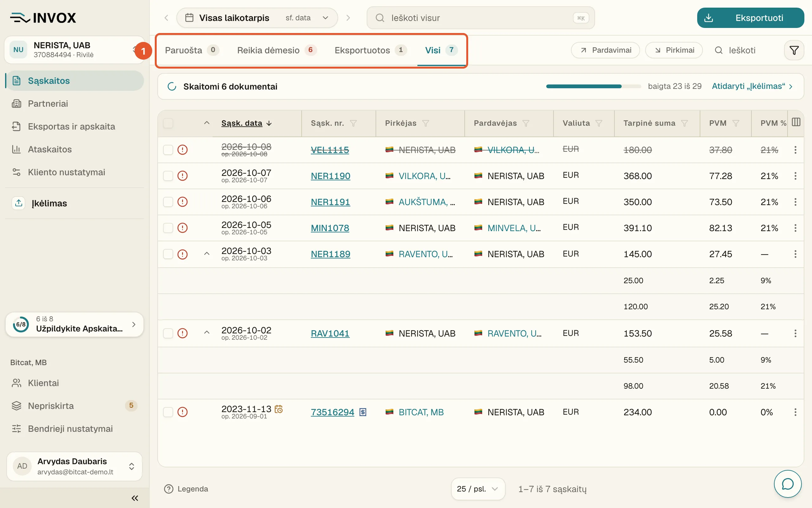The width and height of the screenshot is (812, 508).
Task: Filter the Tarpinė suma column
Action: tap(684, 123)
